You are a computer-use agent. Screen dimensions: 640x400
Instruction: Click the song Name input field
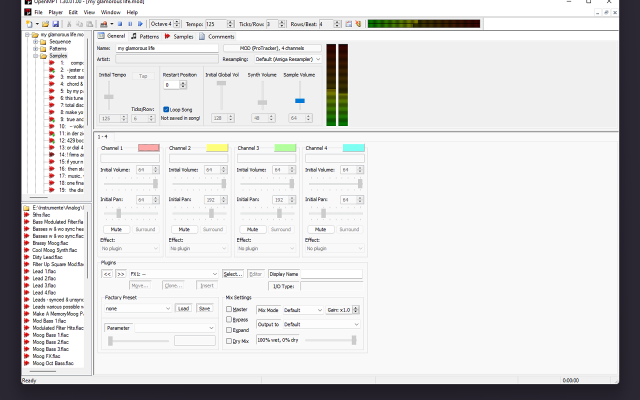[x=167, y=48]
